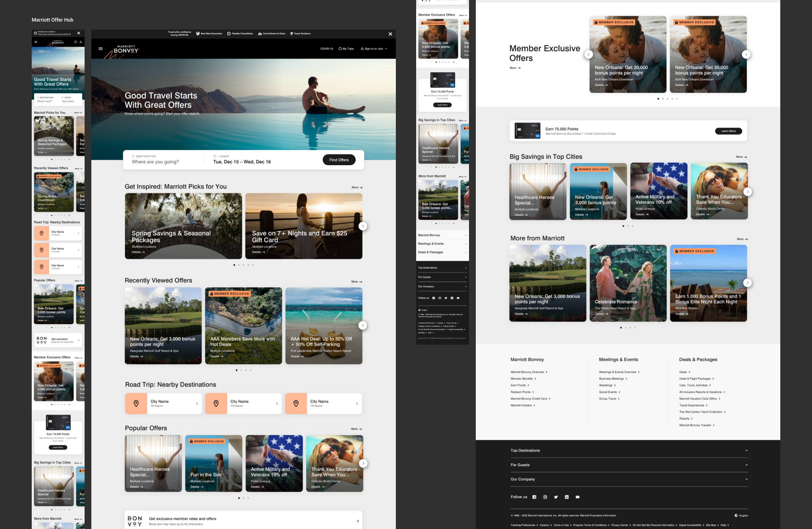Click the Instagram icon next to Follow us
This screenshot has width=812, height=529.
[x=545, y=497]
